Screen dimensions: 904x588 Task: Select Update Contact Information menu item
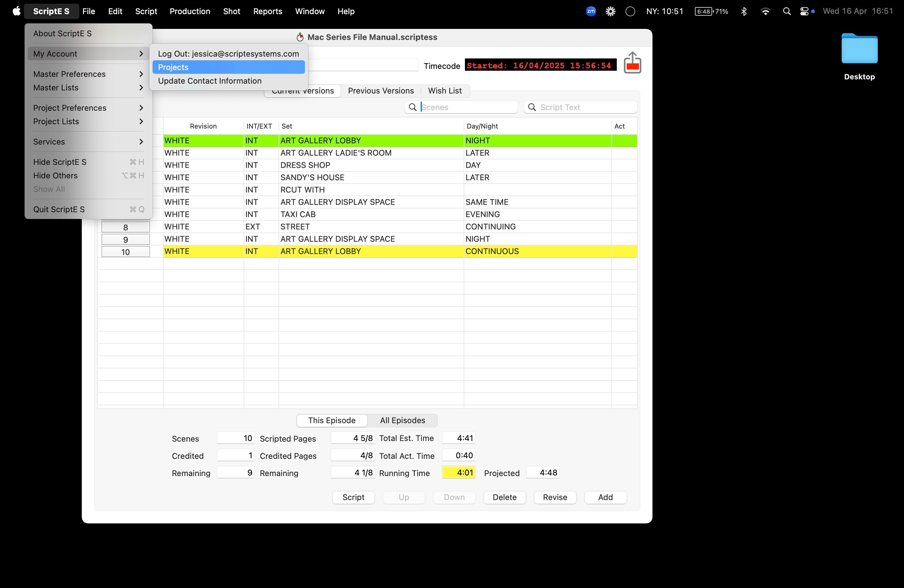[x=210, y=81]
